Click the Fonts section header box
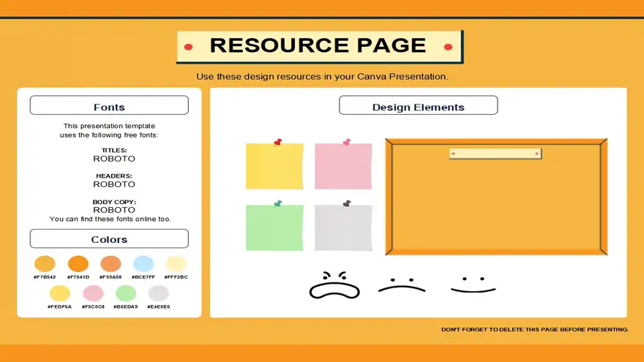Screen dimensions: 644x362 (x=109, y=105)
